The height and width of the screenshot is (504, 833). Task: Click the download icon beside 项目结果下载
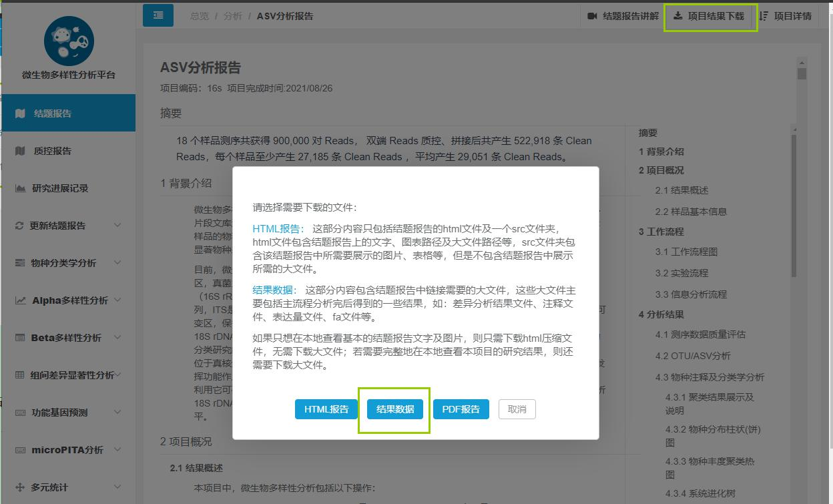point(677,16)
